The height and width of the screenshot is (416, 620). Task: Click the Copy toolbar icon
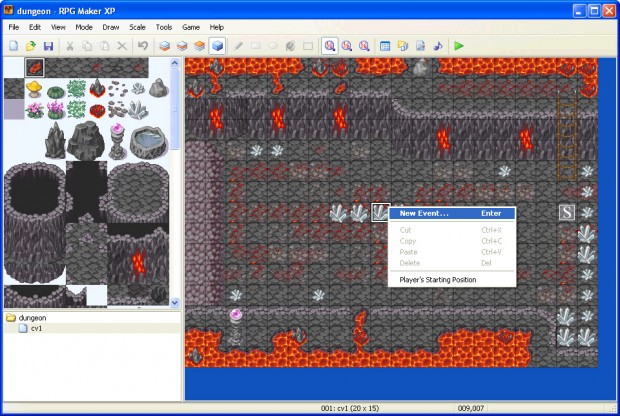[87, 46]
